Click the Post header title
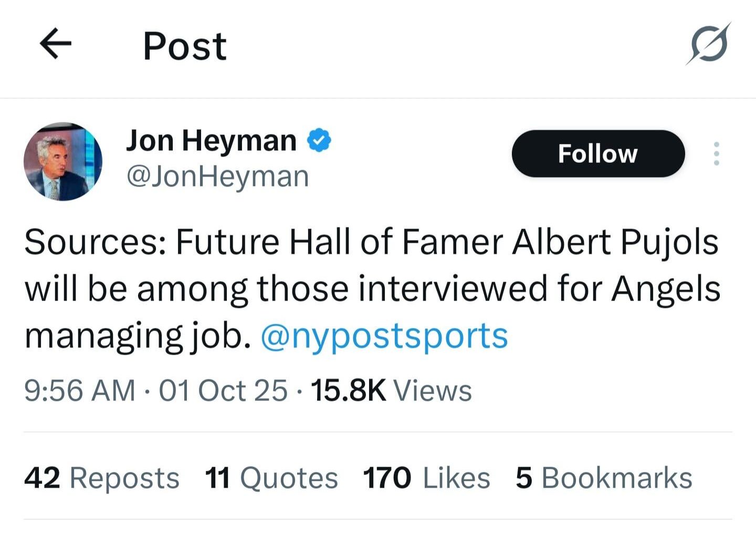 (184, 45)
